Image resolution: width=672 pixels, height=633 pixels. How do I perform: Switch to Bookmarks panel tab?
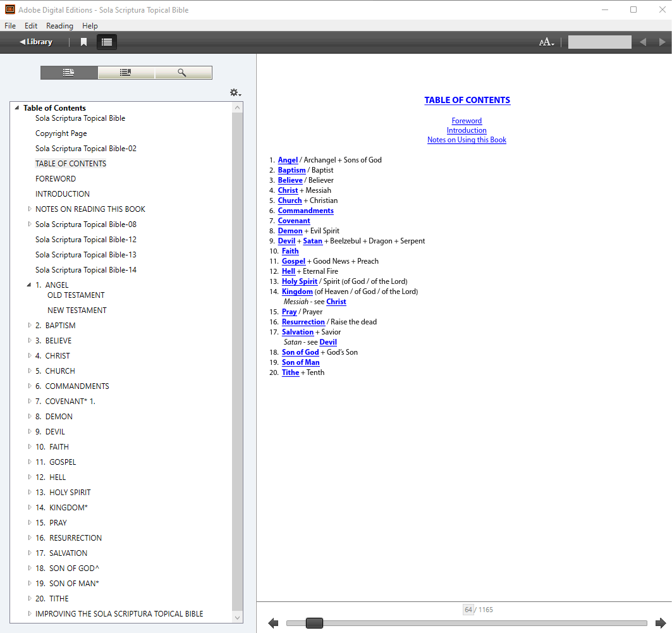[x=126, y=73]
